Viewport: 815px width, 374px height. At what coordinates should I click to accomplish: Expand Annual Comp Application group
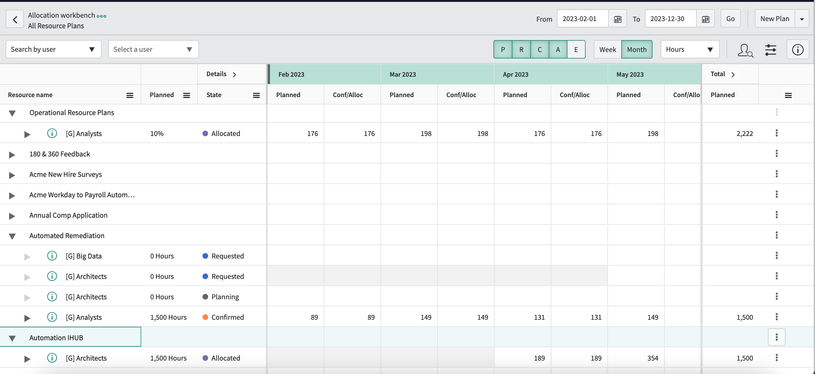pos(12,216)
